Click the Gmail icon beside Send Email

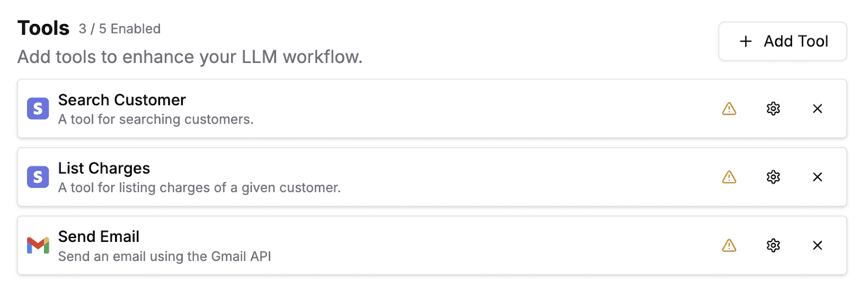click(38, 245)
